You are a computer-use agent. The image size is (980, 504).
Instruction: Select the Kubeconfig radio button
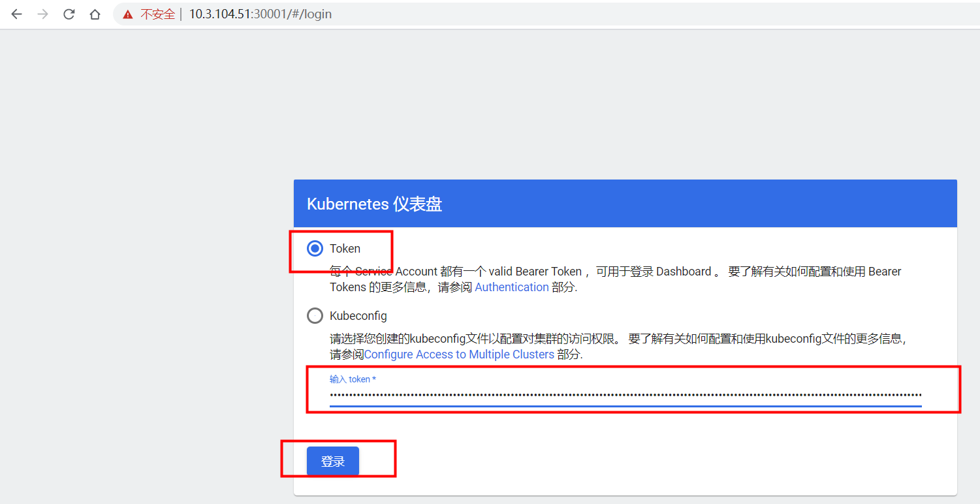point(315,316)
